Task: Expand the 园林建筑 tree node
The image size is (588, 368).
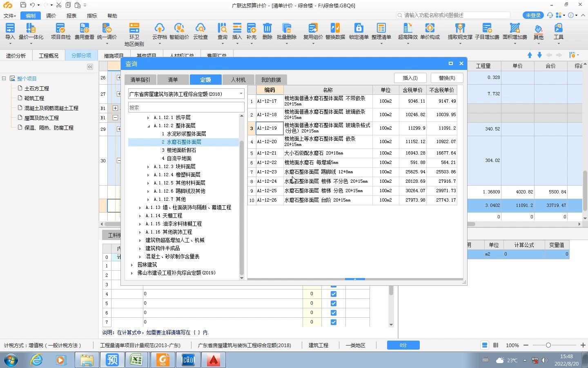Action: tap(132, 265)
